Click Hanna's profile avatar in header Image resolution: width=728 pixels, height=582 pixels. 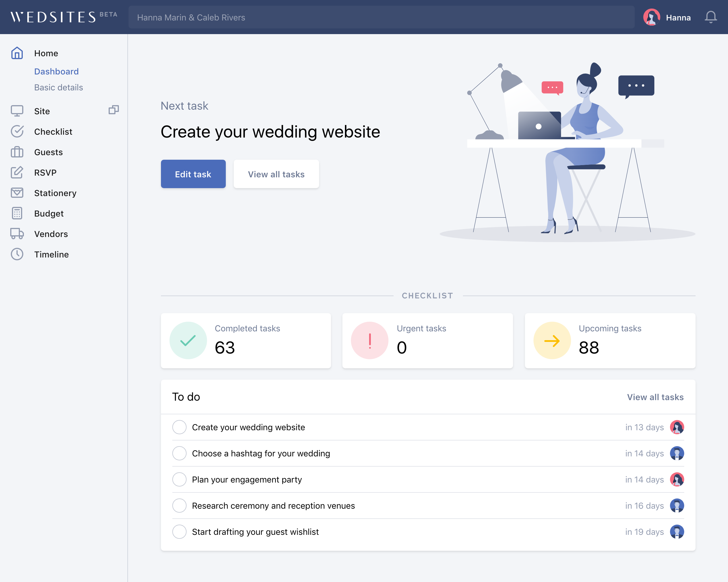click(x=652, y=17)
